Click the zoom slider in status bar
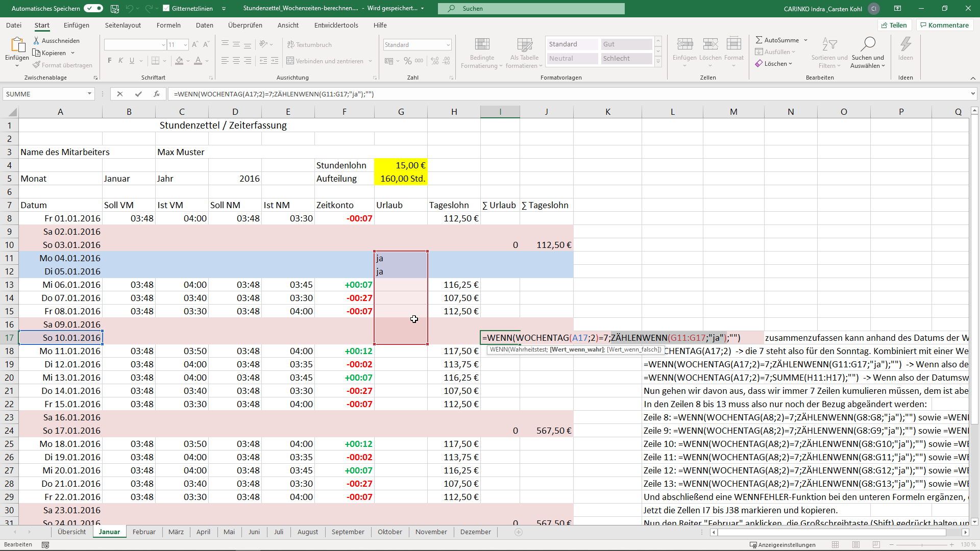 click(x=922, y=545)
